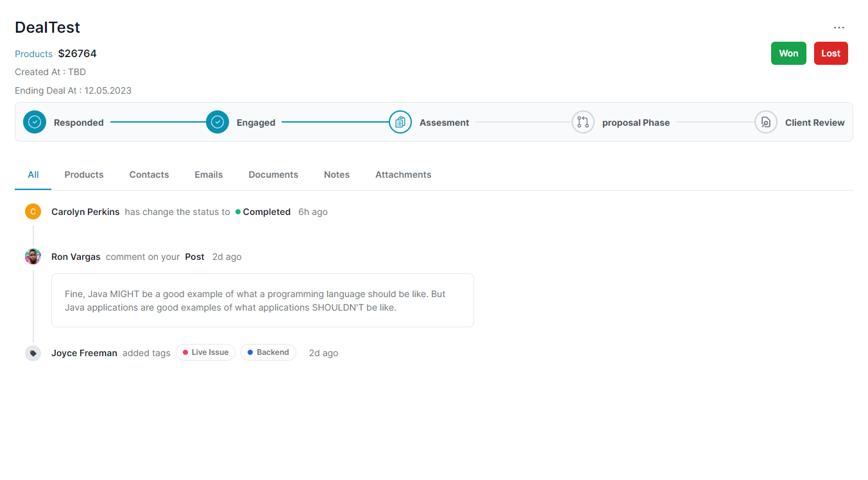This screenshot has height=480, width=868.
Task: Show the Notes tab
Action: pyautogui.click(x=337, y=175)
